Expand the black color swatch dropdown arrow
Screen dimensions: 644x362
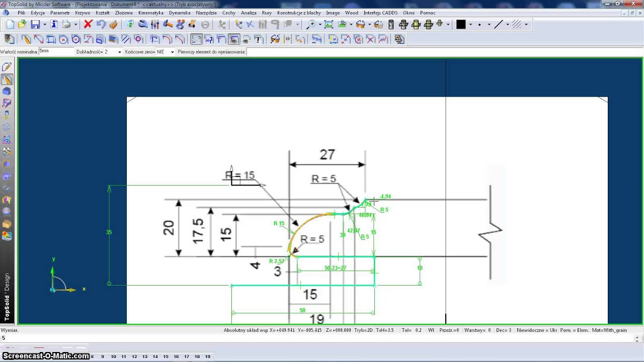click(470, 24)
